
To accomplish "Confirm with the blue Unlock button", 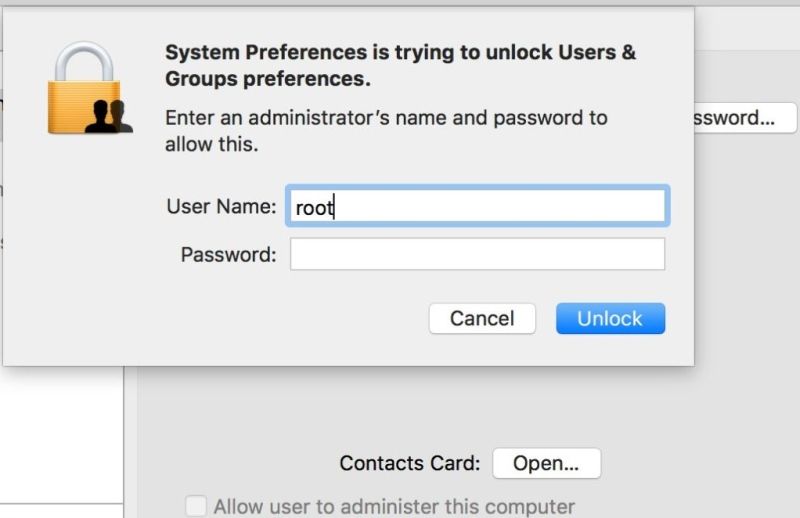I will pos(610,318).
